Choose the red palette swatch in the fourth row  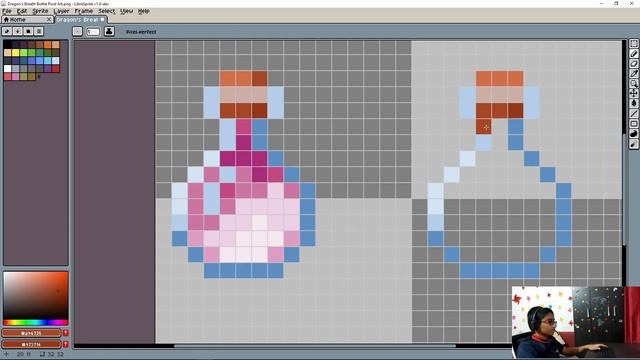56,69
